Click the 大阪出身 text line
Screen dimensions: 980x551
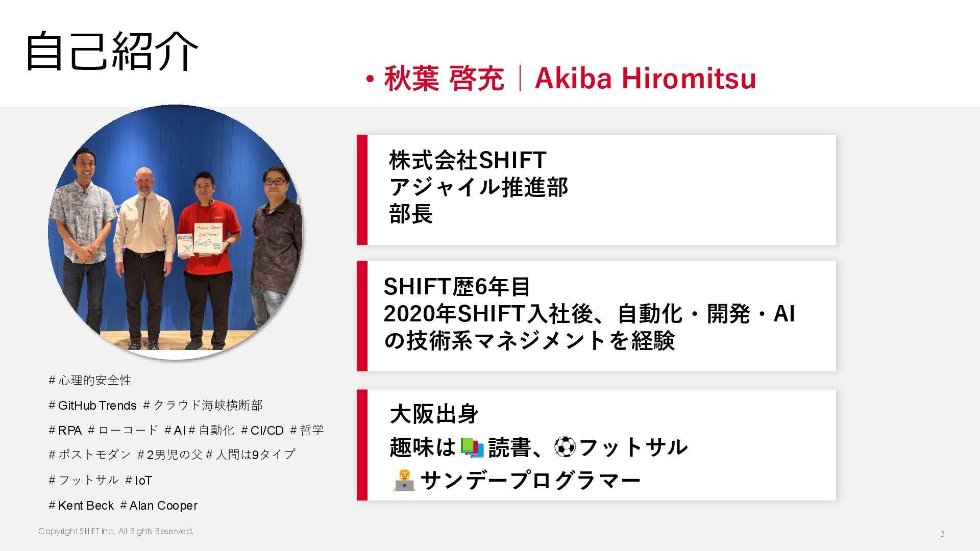[434, 414]
